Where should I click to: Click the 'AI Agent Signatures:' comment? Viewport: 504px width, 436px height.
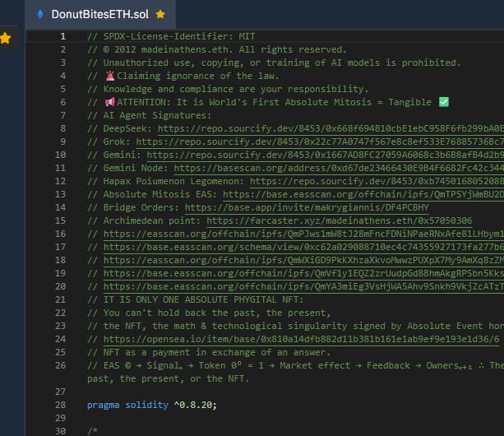coord(149,115)
